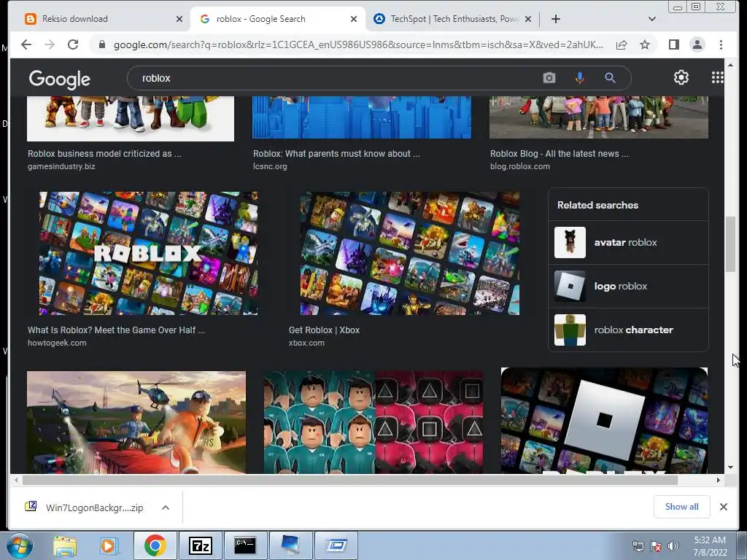Open the remote desktop monitor taskbar icon
This screenshot has width=747, height=560.
(290, 545)
